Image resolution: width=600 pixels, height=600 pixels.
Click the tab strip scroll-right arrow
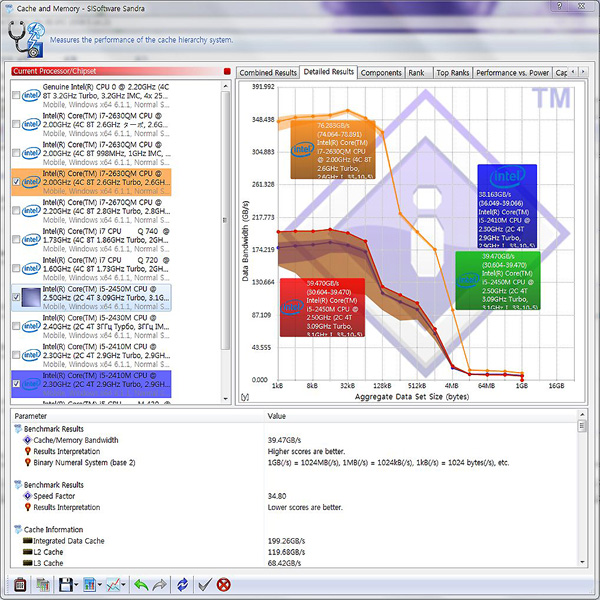point(583,72)
